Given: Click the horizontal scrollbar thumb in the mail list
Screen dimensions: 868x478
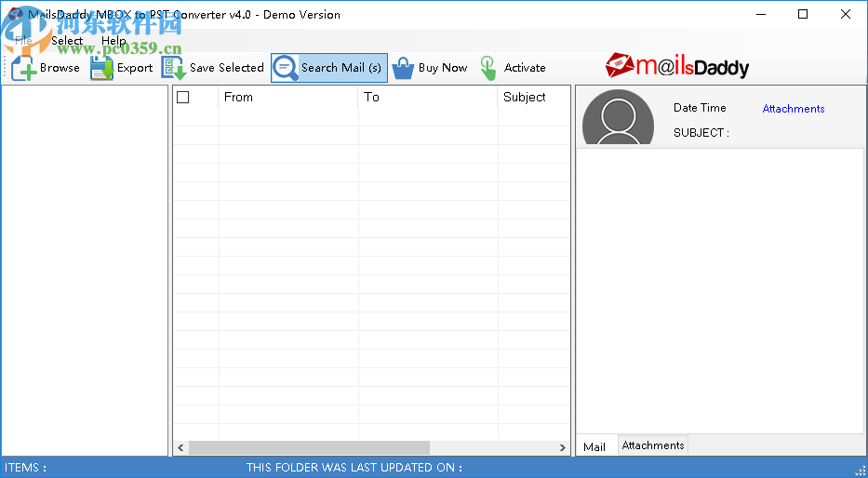Looking at the screenshot, I should (309, 447).
